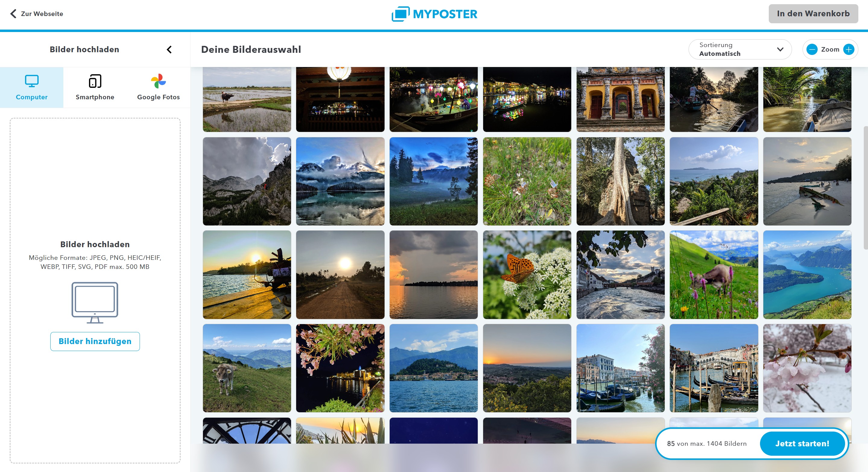The image size is (868, 472).
Task: Click the monitor illustration in upload area
Action: 95,302
